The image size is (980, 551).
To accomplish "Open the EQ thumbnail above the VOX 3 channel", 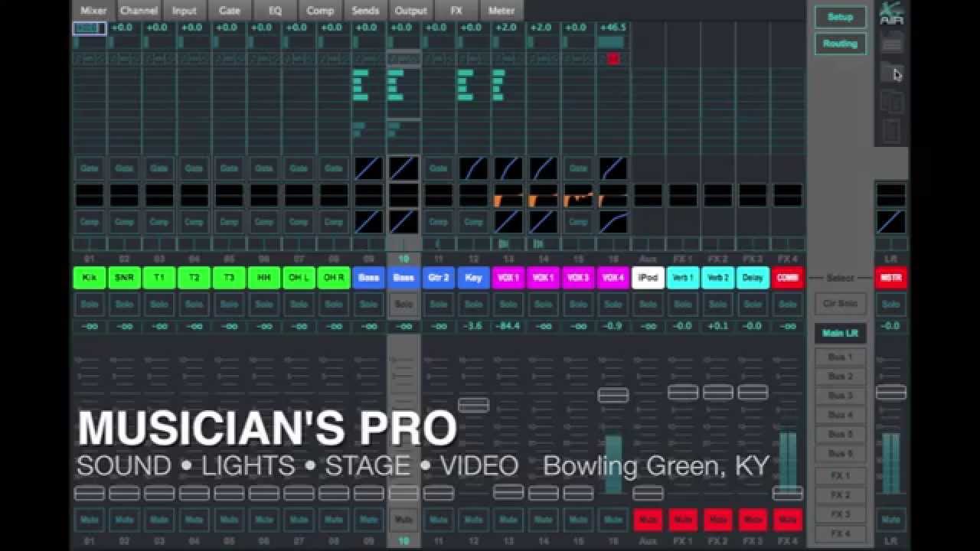I will click(x=578, y=195).
